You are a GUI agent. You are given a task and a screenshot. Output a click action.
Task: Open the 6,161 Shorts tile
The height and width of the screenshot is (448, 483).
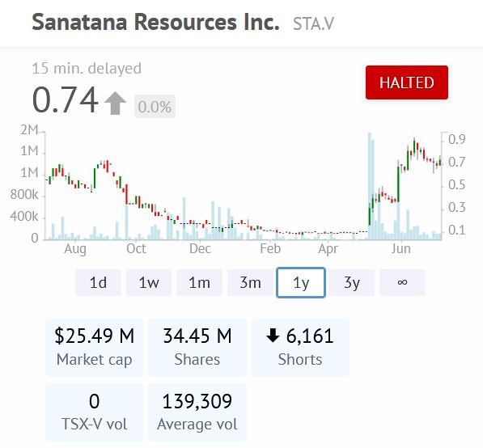click(x=300, y=347)
